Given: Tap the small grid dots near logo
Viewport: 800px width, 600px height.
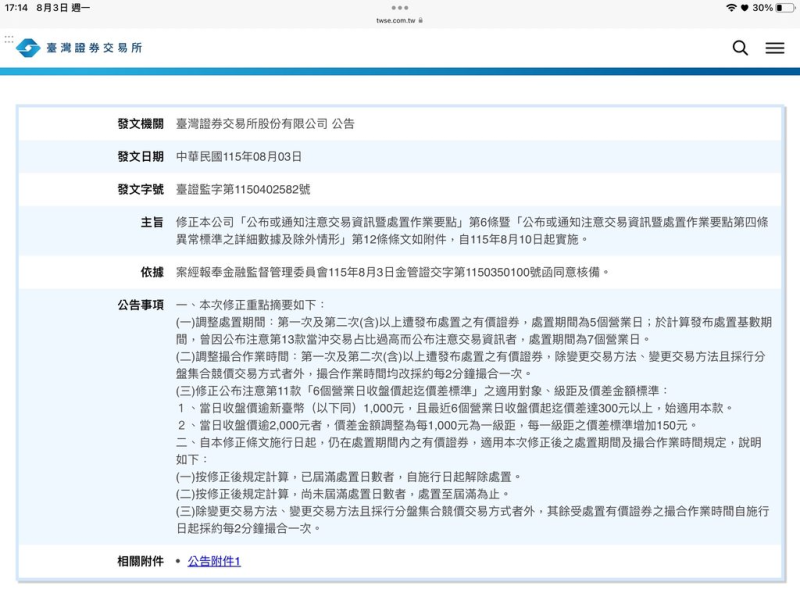Looking at the screenshot, I should click(x=9, y=39).
